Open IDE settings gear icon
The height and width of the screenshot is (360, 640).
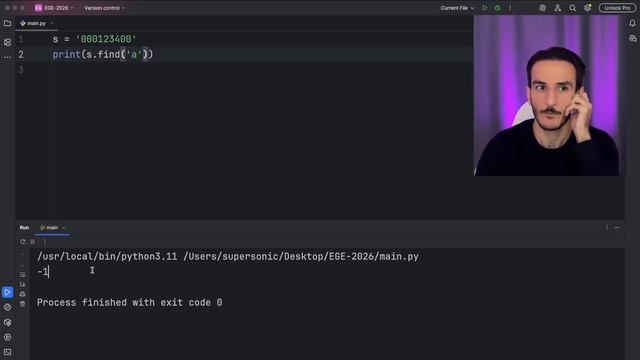587,8
